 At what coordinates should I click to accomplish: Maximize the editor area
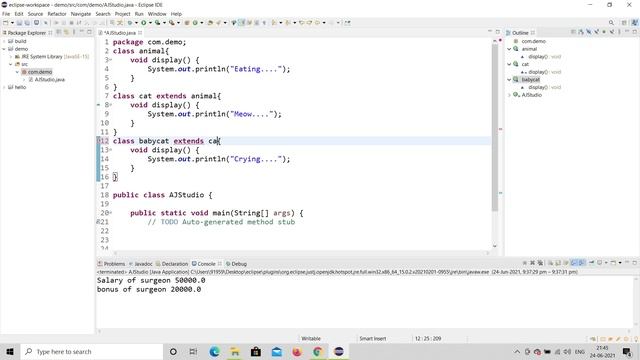(x=498, y=32)
